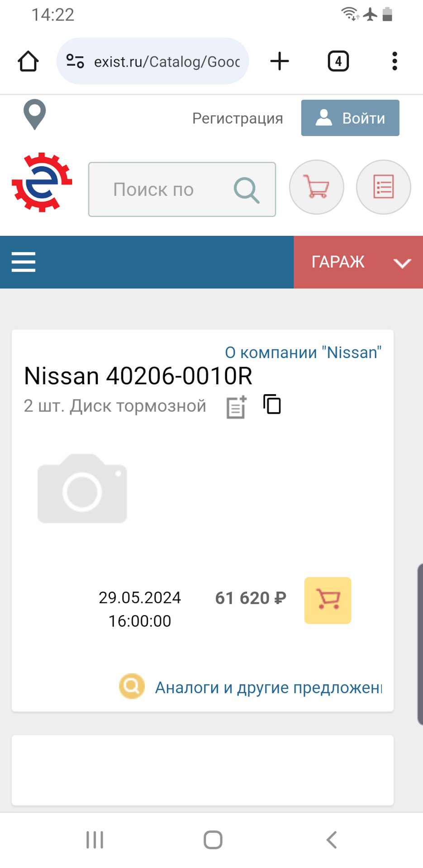Image resolution: width=423 pixels, height=868 pixels.
Task: Select the 2 шт. Диск тормозной description
Action: 115,406
